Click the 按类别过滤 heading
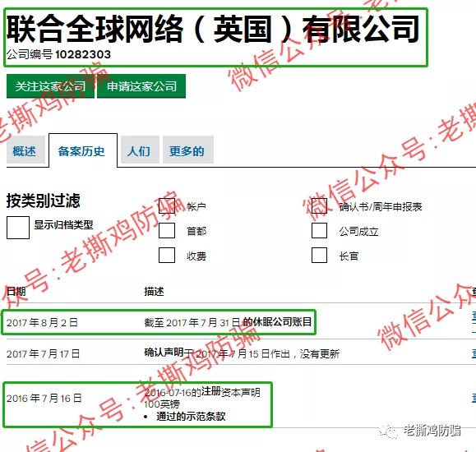 [x=43, y=201]
